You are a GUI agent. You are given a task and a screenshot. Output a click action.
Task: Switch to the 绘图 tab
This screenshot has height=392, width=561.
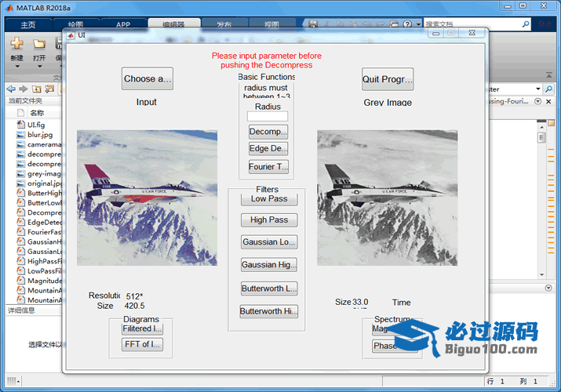point(75,24)
